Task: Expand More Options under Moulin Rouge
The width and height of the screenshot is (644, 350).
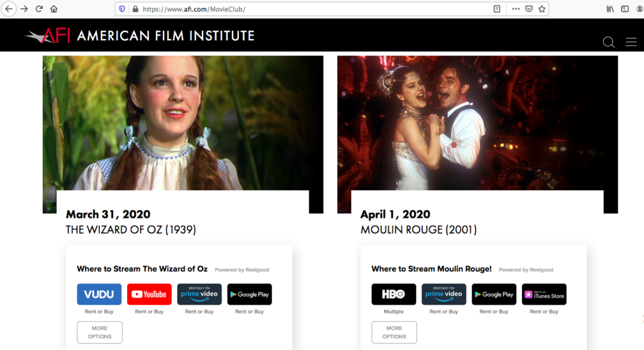Action: click(394, 332)
